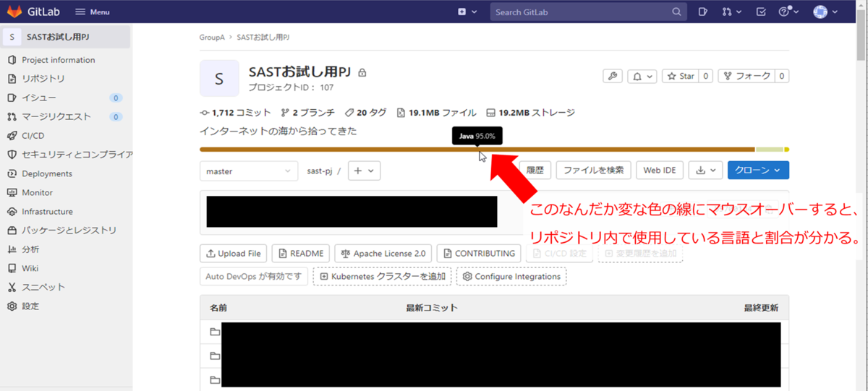Screen dimensions: 868x391
Task: Open 1,712 コミット link
Action: click(x=236, y=113)
